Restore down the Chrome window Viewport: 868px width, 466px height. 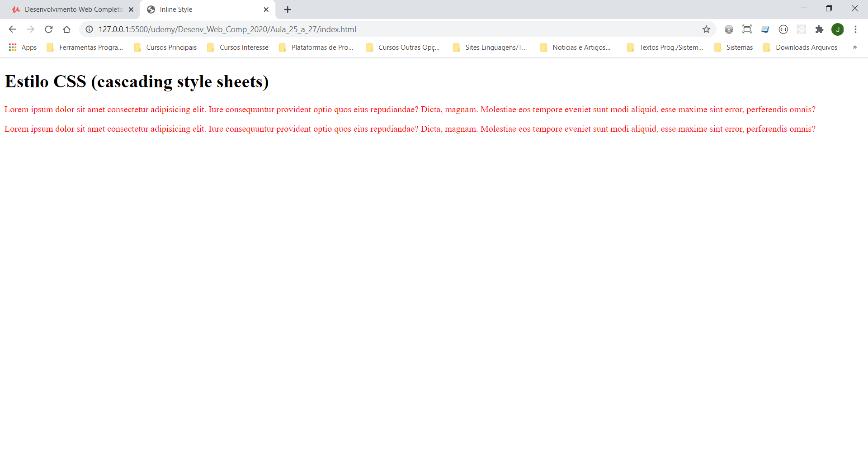pos(829,9)
